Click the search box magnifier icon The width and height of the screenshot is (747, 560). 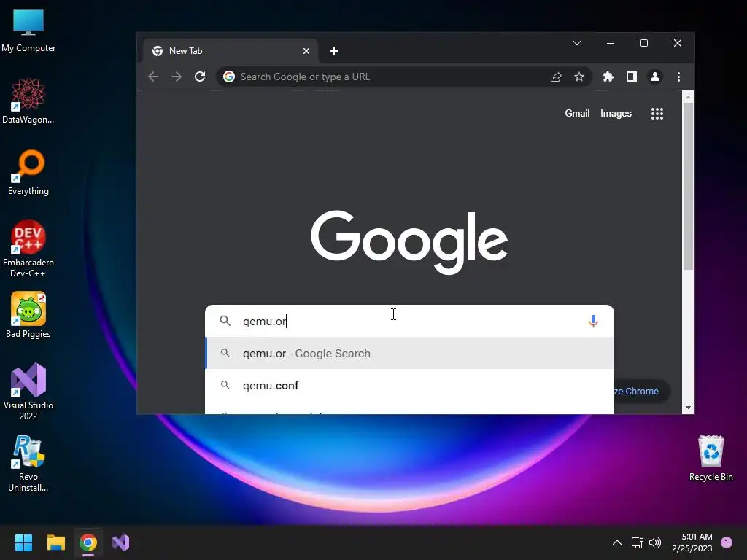[225, 321]
